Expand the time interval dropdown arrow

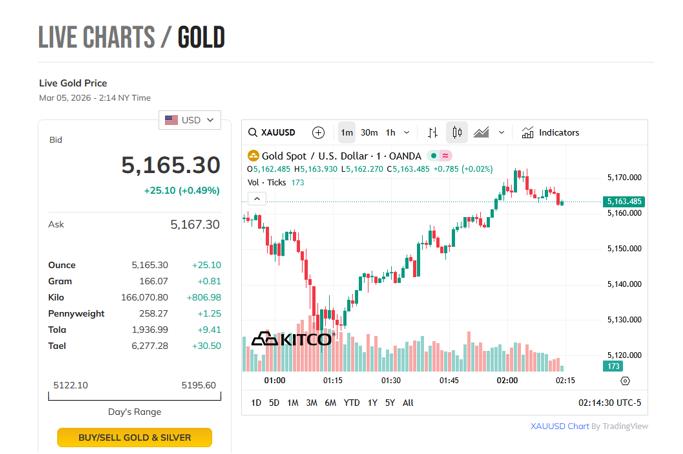(x=407, y=133)
